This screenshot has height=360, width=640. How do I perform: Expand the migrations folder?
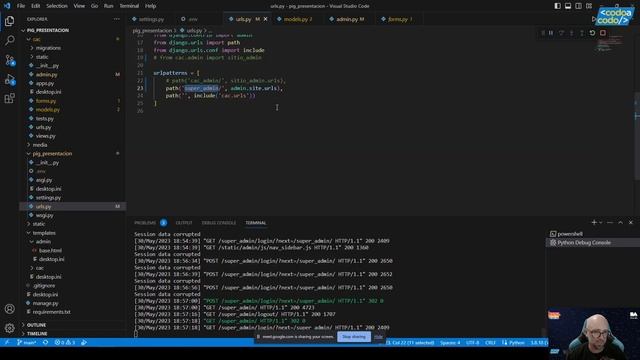tap(48, 48)
